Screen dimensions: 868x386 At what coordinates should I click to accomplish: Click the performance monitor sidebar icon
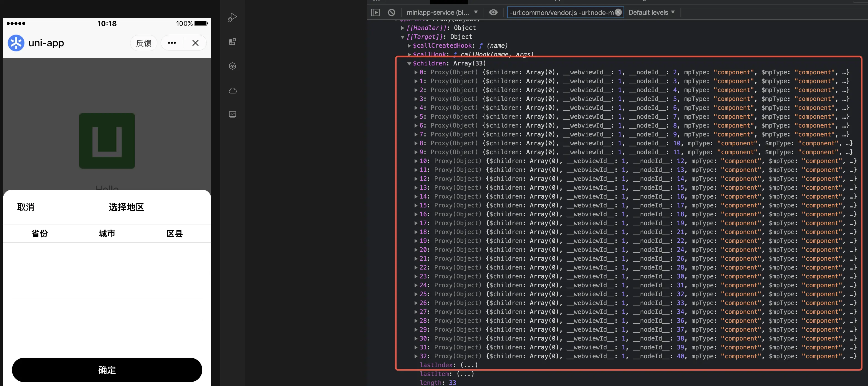(x=232, y=115)
